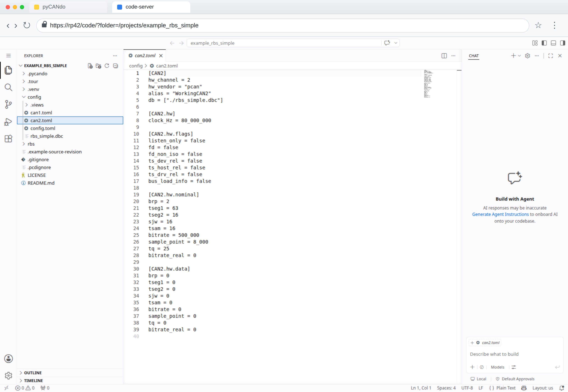Select the can2.toml editor tab
The height and width of the screenshot is (392, 568).
pos(145,56)
